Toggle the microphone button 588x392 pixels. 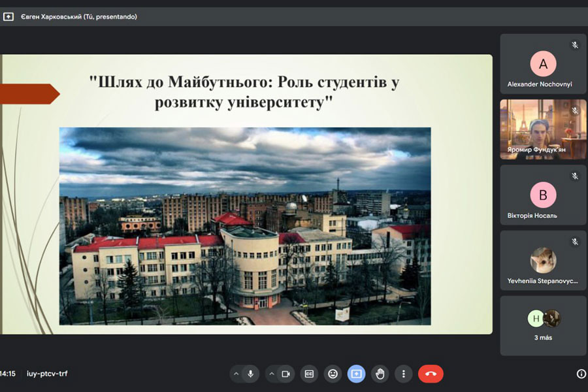(x=250, y=374)
